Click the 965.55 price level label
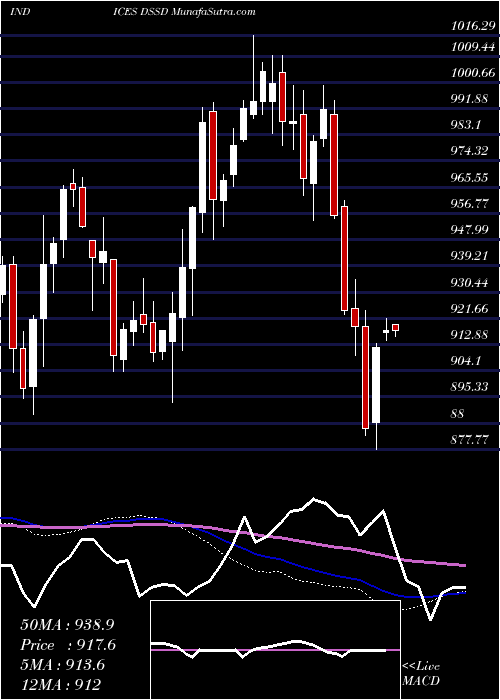 tap(469, 177)
